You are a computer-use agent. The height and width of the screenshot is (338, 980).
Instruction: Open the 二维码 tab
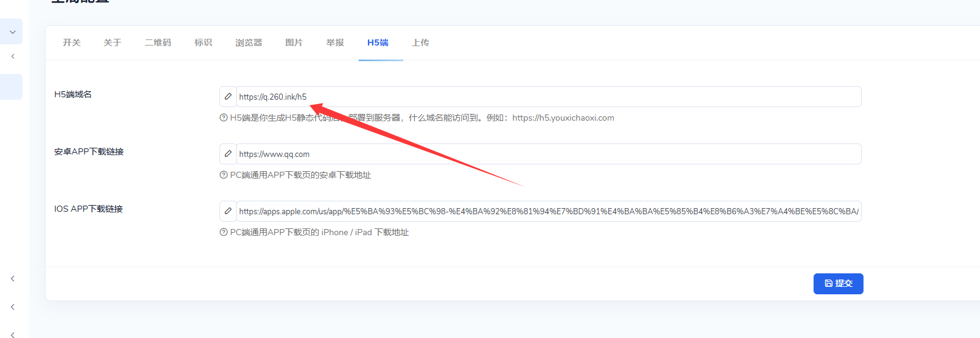click(x=158, y=42)
